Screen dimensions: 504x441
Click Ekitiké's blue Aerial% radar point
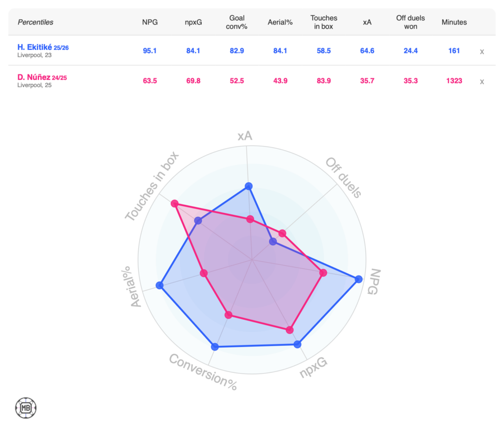coord(159,285)
